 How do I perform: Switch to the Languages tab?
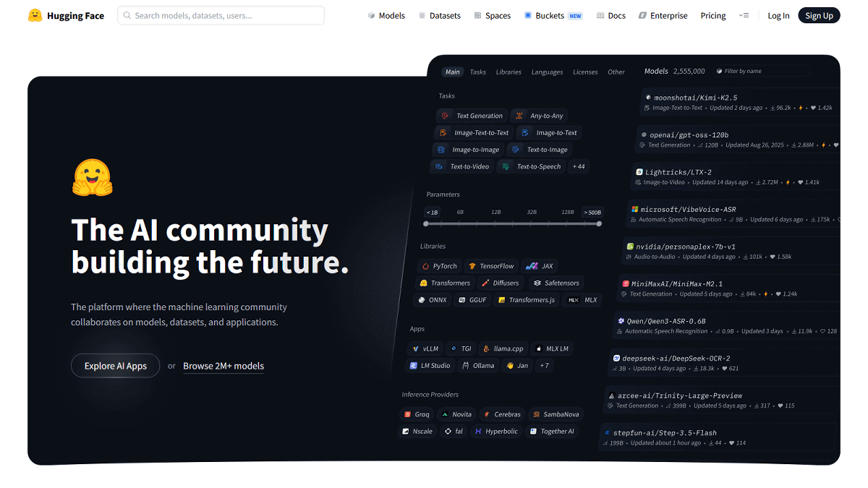pyautogui.click(x=547, y=72)
